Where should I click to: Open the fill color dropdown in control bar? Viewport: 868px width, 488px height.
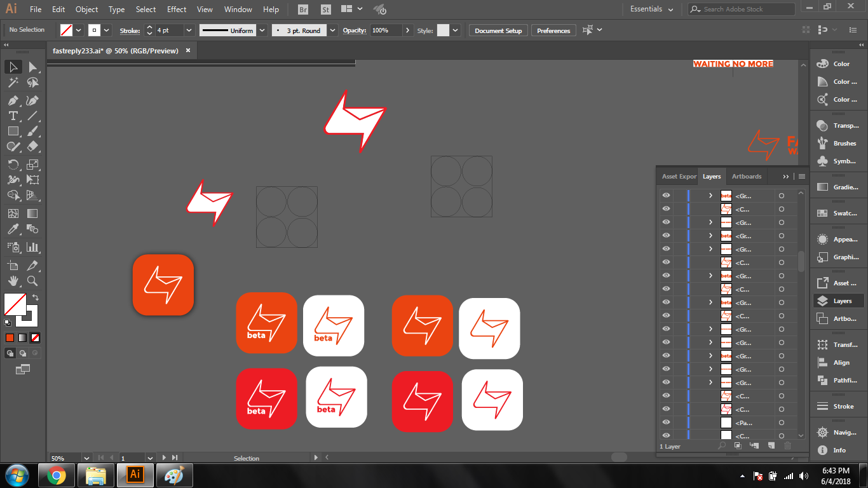click(79, 30)
